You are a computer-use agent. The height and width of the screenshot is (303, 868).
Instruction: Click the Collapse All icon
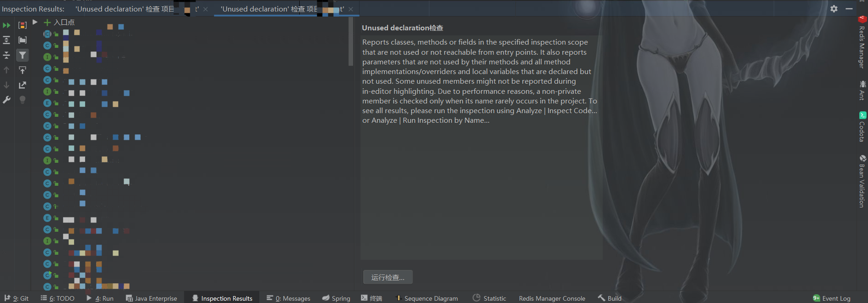click(6, 56)
